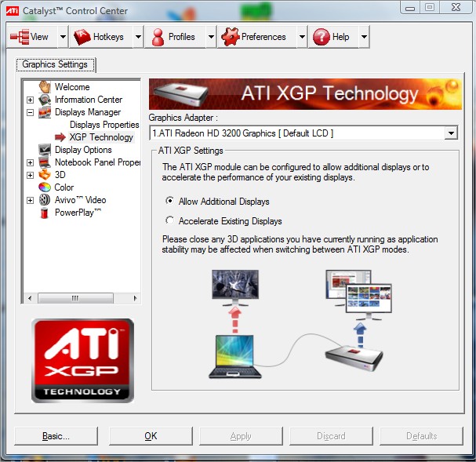476x462 pixels.
Task: Expand the Avivo Video tree node
Action: [x=30, y=200]
